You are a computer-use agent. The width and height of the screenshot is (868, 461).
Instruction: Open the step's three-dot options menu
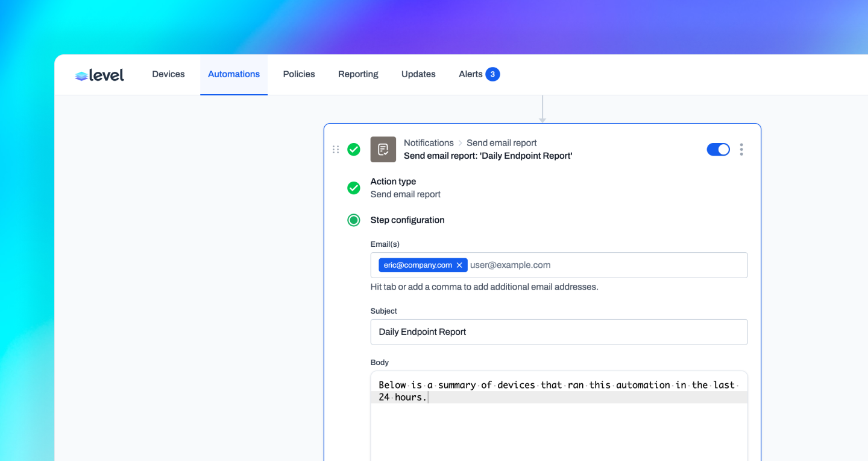click(741, 149)
